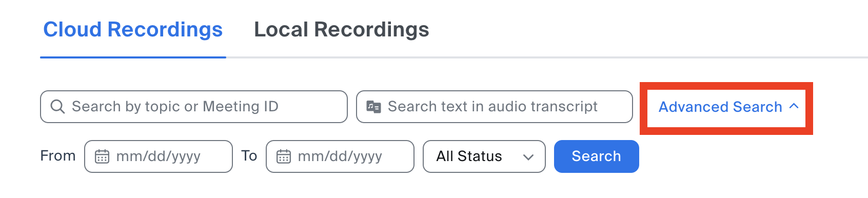Open the From date calendar icon
Viewport: 868px width, 198px height.
(102, 156)
